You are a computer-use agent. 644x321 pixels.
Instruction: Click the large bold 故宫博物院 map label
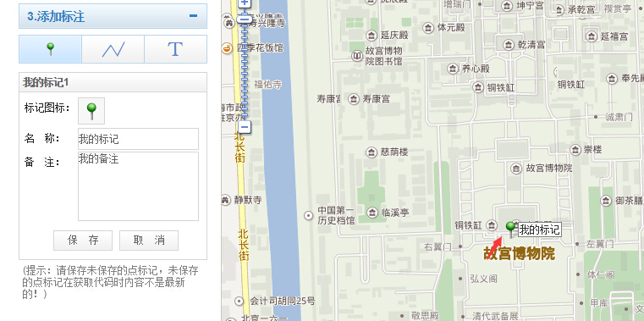click(x=520, y=253)
